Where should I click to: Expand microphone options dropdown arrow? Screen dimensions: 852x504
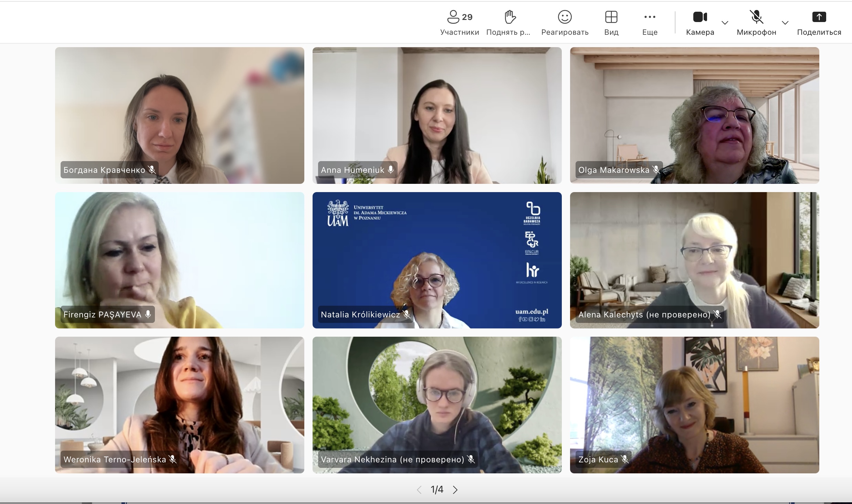point(785,23)
